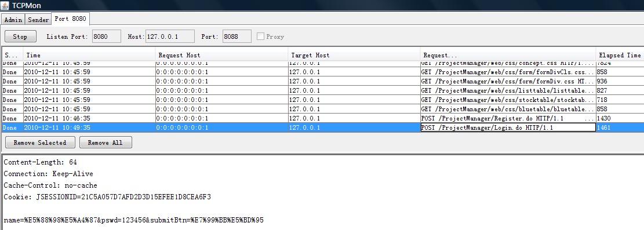Click the Target Host column header

pos(354,55)
